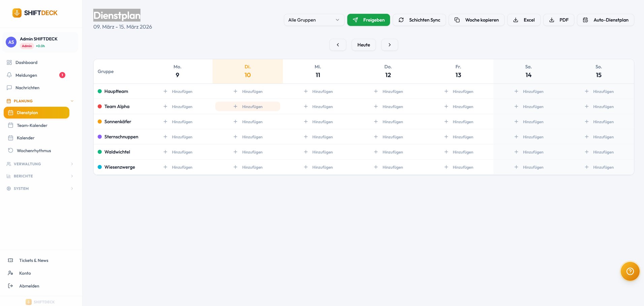This screenshot has width=644, height=306.
Task: Click the Woche kopieren button
Action: click(x=476, y=20)
